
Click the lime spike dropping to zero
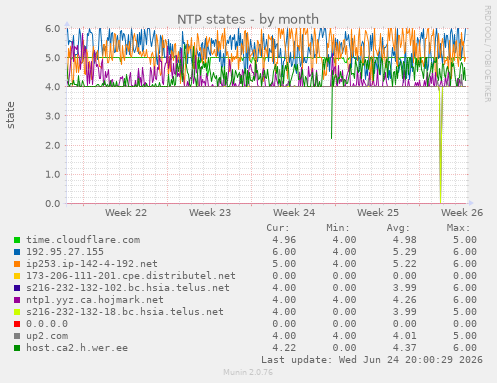click(x=441, y=145)
